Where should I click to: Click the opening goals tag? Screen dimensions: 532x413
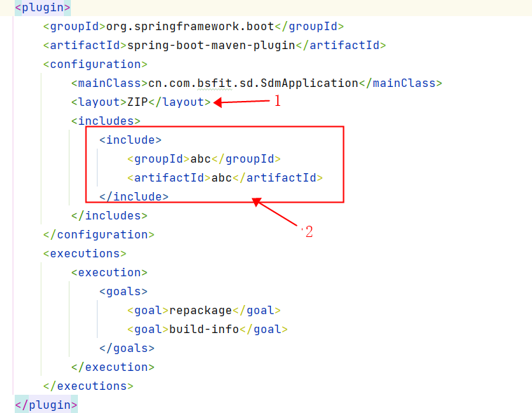tap(123, 292)
